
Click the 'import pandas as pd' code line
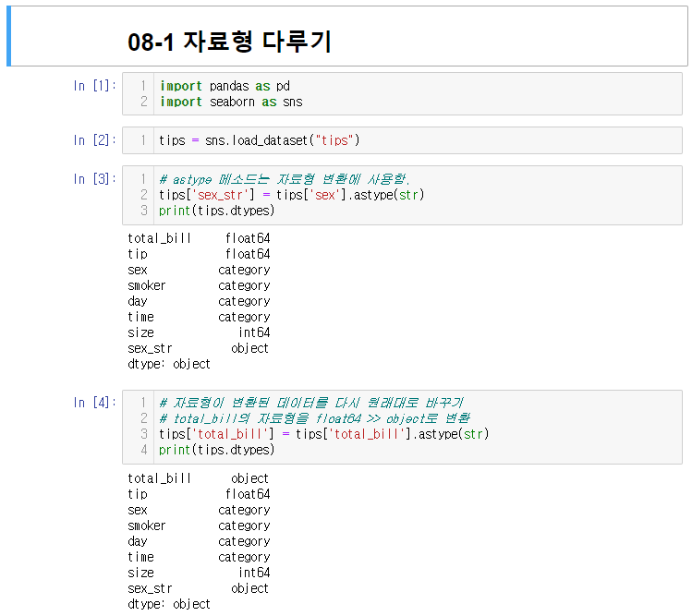pyautogui.click(x=225, y=86)
